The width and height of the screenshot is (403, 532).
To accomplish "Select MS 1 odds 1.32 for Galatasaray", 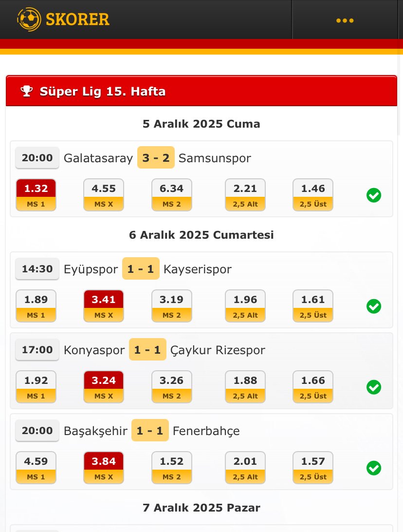I will pos(36,195).
